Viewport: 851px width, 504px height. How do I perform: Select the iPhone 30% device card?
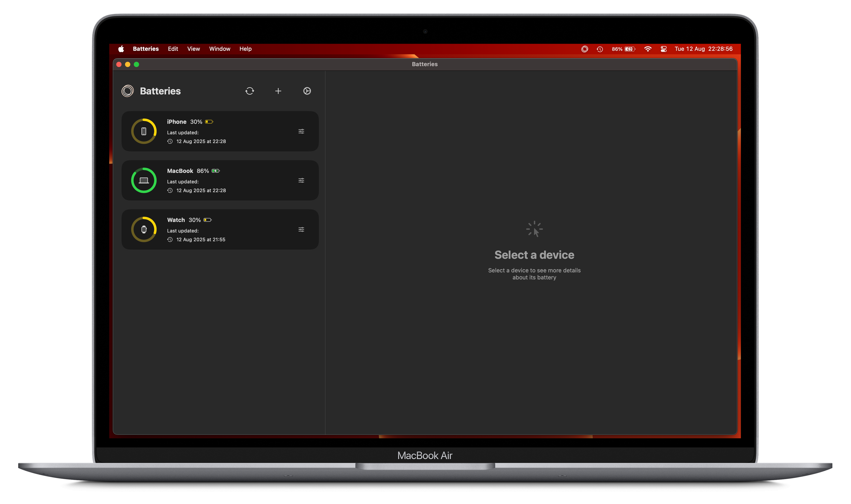tap(220, 131)
